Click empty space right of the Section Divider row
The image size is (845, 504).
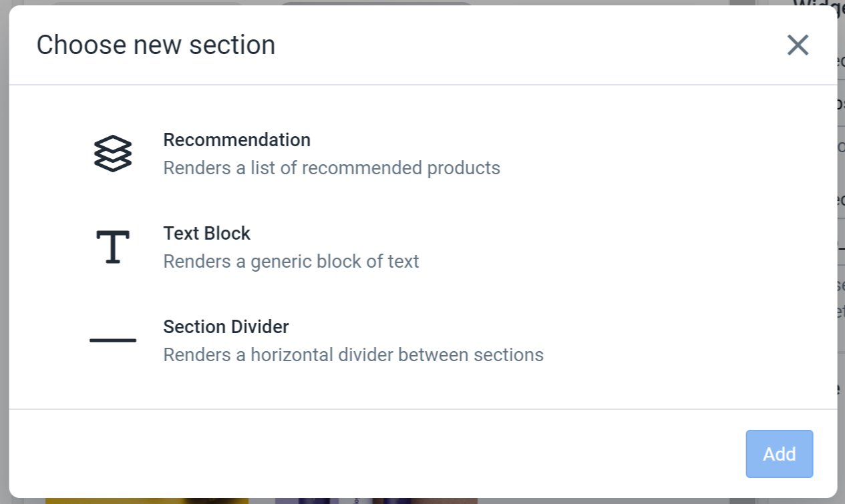coord(688,340)
